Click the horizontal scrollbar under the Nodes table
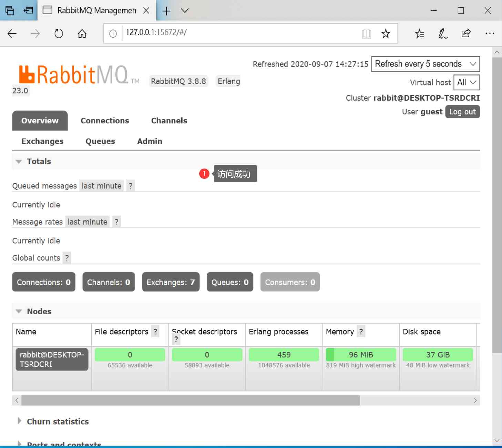The width and height of the screenshot is (502, 448). [x=191, y=400]
